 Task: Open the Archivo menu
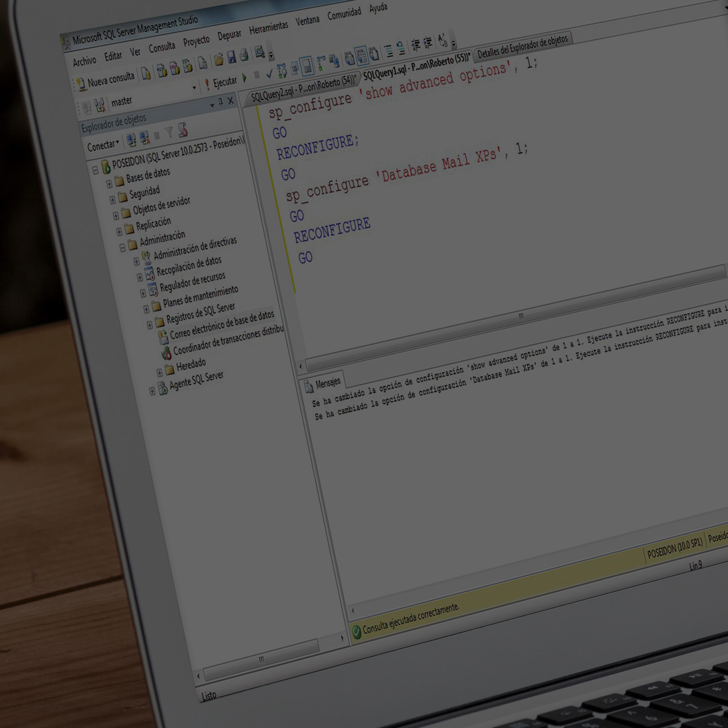84,61
